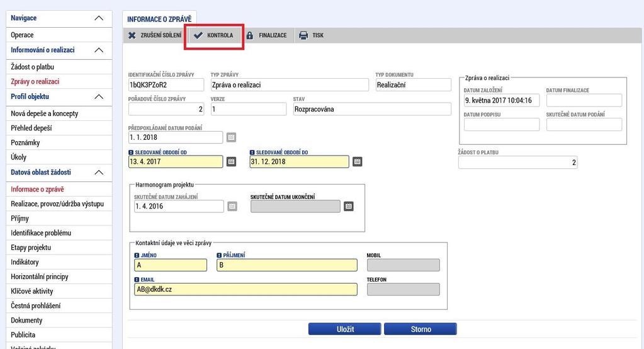This screenshot has height=349, width=644.
Task: Click the Předpokládané datum podání field
Action: [176, 137]
